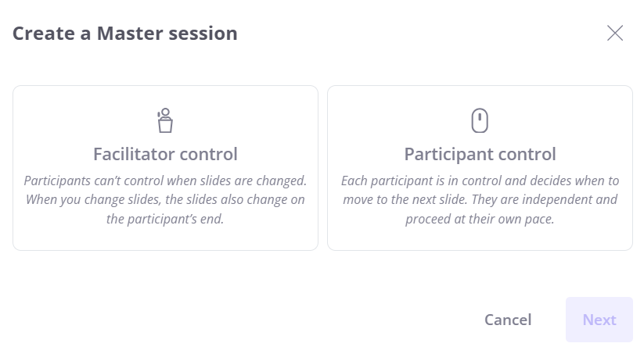Click the word "Master" in dialog title
The width and height of the screenshot is (644, 354).
[x=130, y=34]
